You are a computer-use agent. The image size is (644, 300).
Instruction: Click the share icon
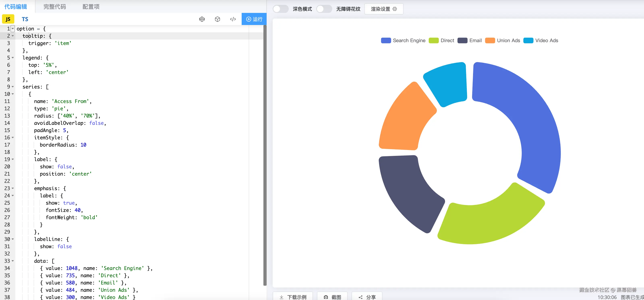(x=360, y=297)
